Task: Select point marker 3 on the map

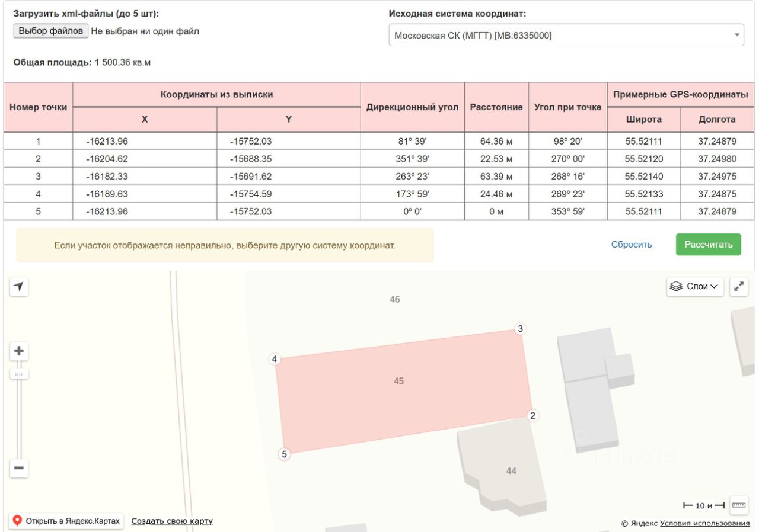Action: 520,329
